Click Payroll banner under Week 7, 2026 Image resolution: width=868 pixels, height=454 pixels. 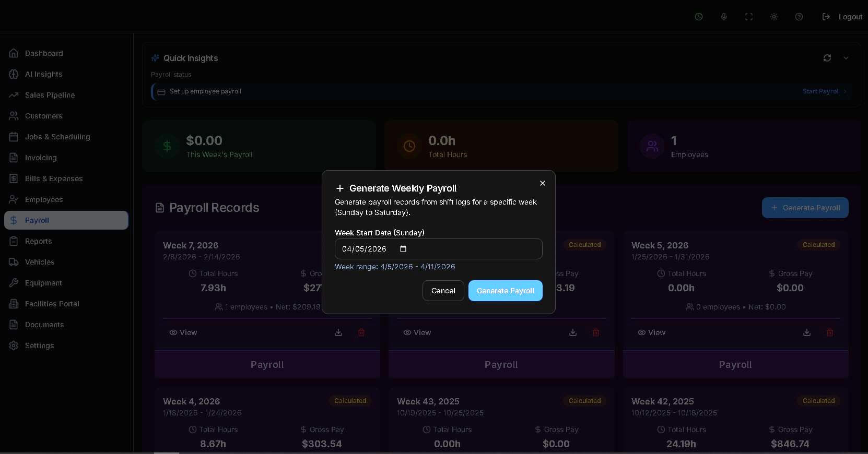(267, 364)
